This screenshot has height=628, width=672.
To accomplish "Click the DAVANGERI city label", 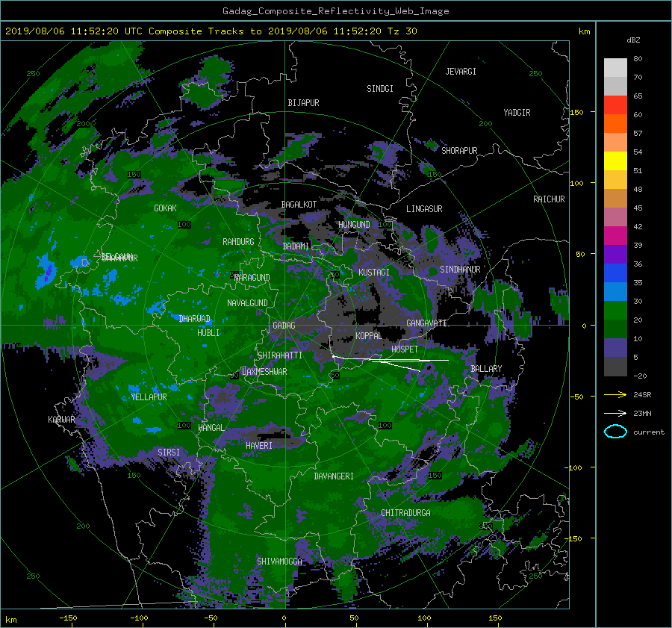I will click(x=334, y=476).
